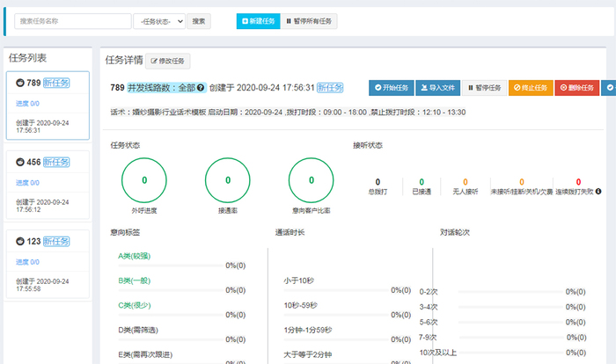Click the 暂停任务 button
Screen dimensions: 616x364
click(484, 88)
